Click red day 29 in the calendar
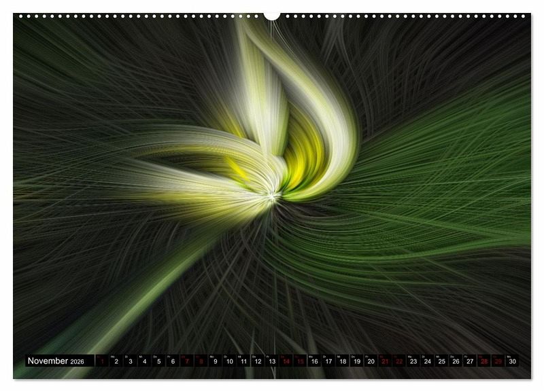Screen dimensions: 544x392 498,361
